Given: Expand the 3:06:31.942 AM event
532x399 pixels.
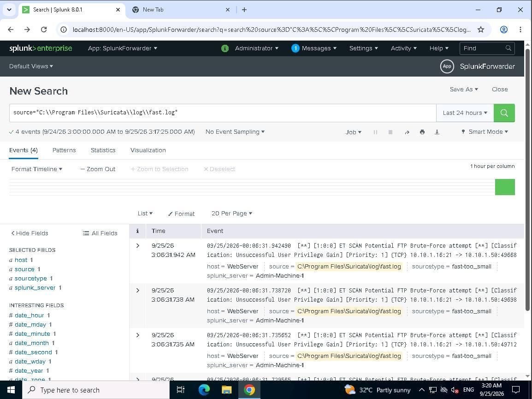Looking at the screenshot, I should [x=138, y=245].
